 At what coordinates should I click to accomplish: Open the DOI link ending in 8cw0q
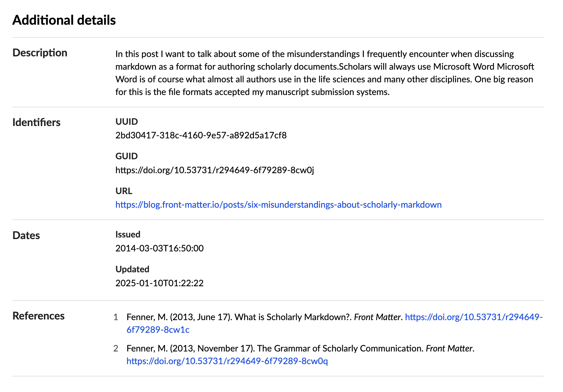[227, 361]
